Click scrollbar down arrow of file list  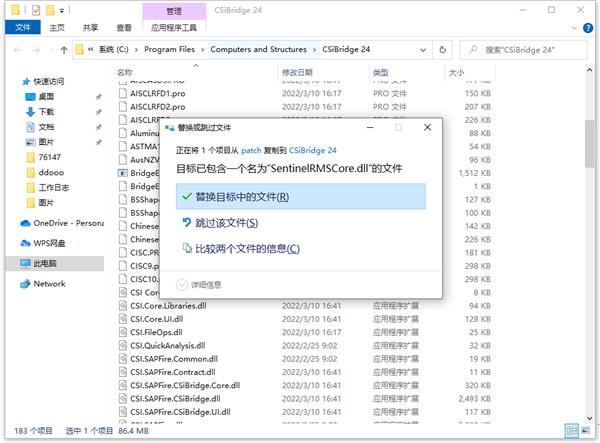[x=590, y=418]
